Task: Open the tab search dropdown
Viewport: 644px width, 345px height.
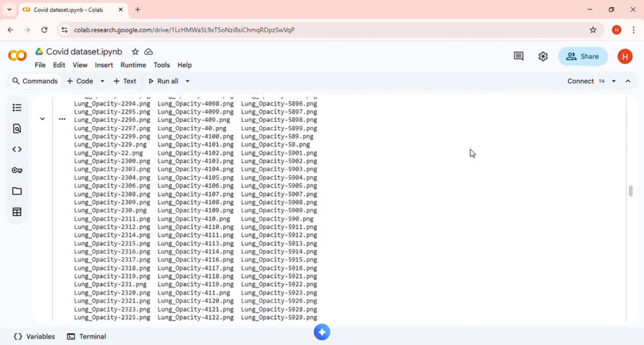Action: (10, 10)
